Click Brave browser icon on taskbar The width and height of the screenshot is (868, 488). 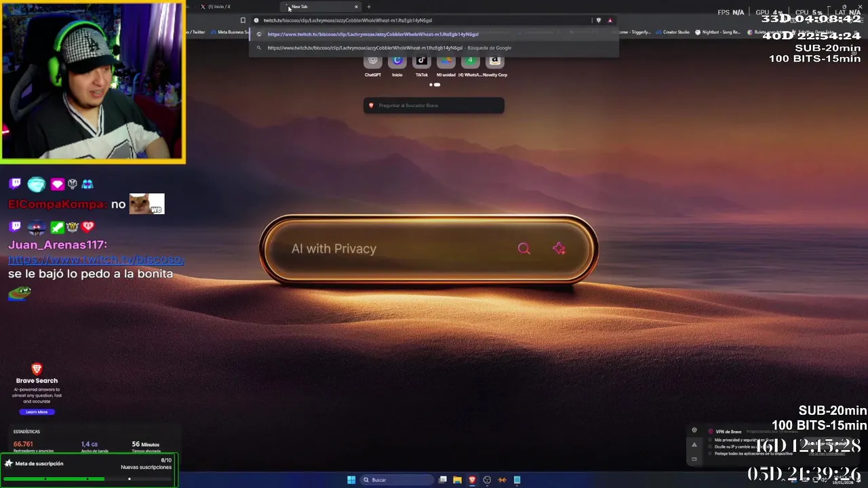tap(472, 480)
